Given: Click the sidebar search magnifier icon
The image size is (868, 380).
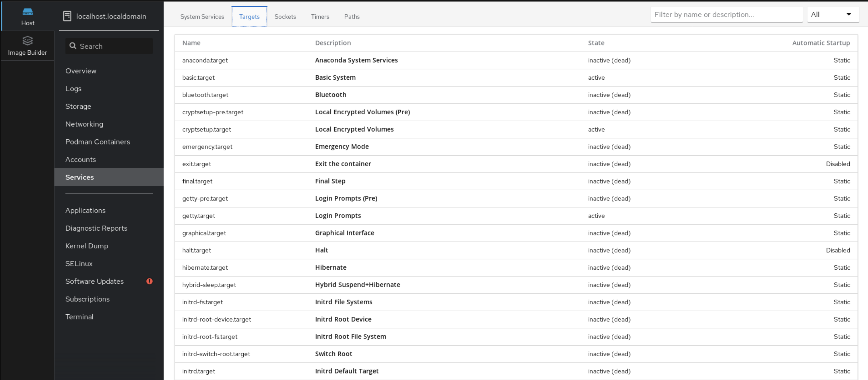Looking at the screenshot, I should click(73, 46).
